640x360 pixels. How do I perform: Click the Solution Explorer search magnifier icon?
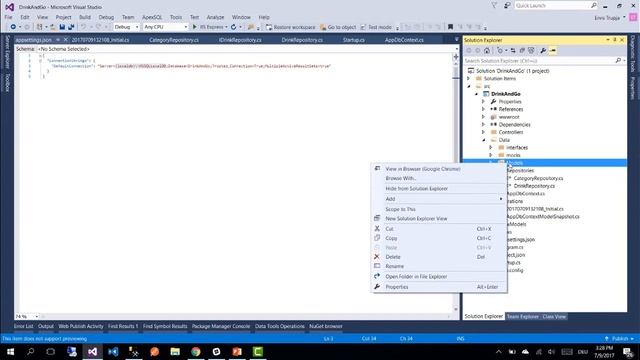click(x=618, y=60)
